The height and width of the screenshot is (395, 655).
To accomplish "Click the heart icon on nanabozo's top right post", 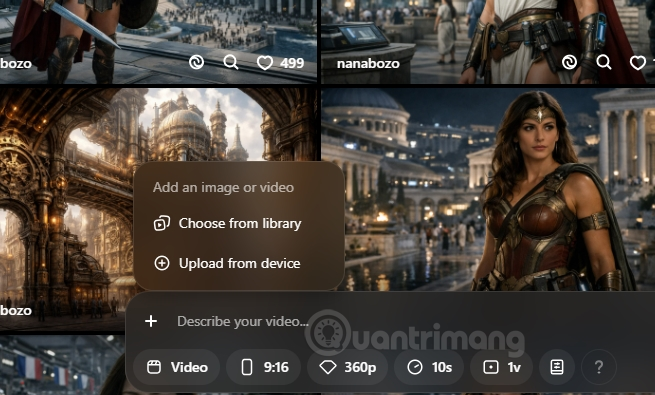I will tap(637, 63).
